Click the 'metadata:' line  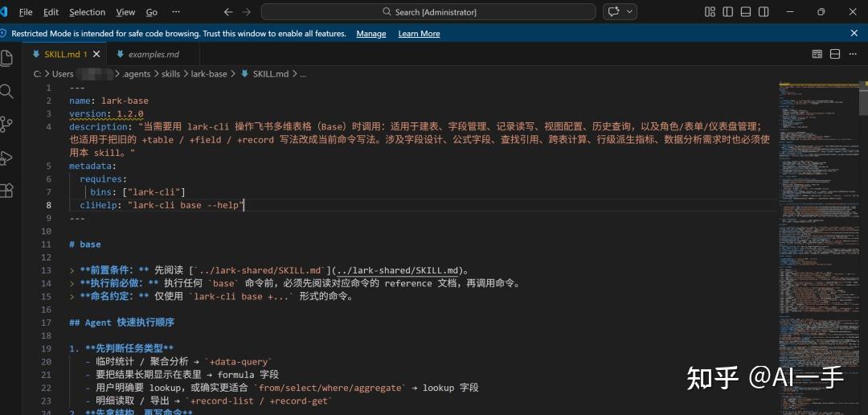93,166
